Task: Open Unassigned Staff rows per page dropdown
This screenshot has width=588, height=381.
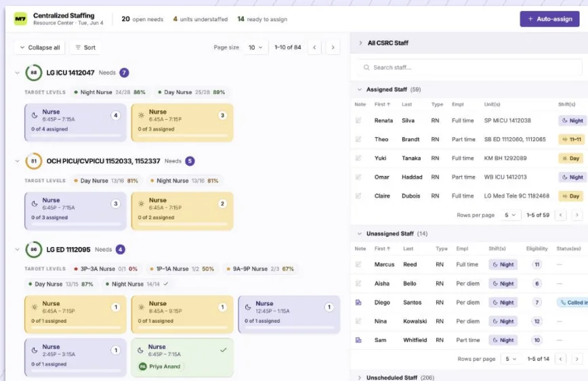Action: tap(511, 359)
